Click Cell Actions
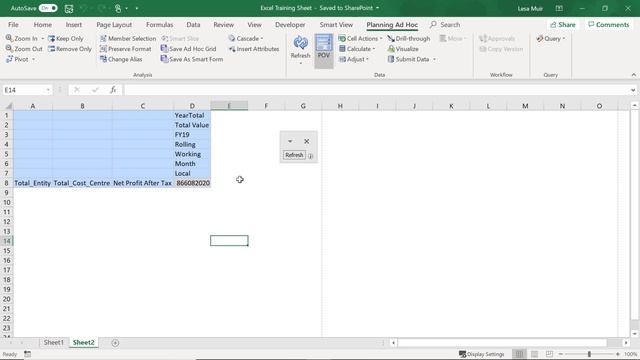Image resolution: width=640 pixels, height=360 pixels. click(x=358, y=38)
